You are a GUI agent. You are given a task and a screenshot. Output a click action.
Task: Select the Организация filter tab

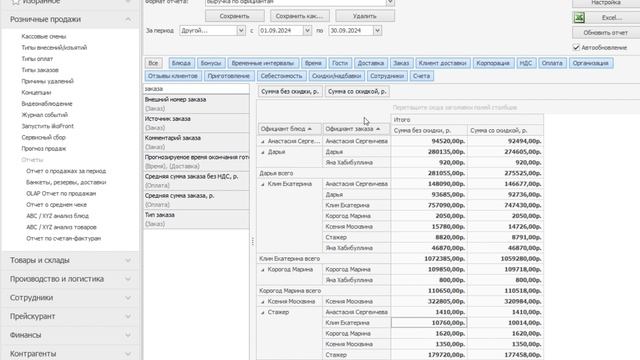(591, 63)
